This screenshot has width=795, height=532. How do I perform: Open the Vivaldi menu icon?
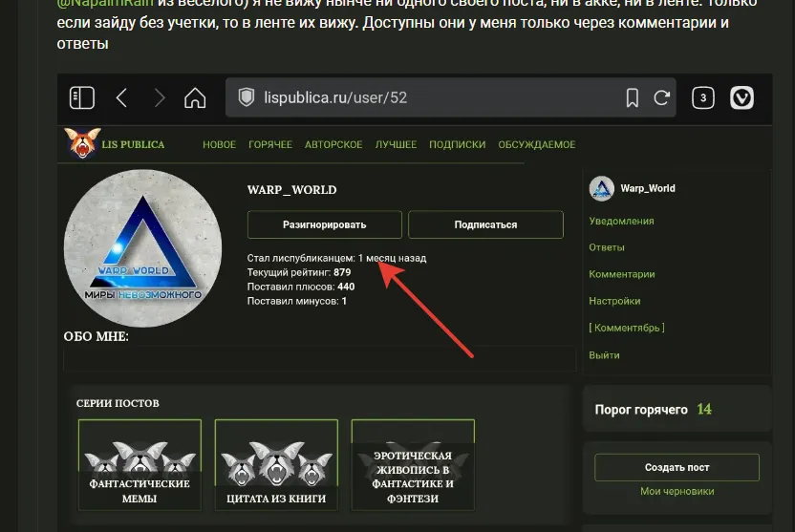pos(742,97)
